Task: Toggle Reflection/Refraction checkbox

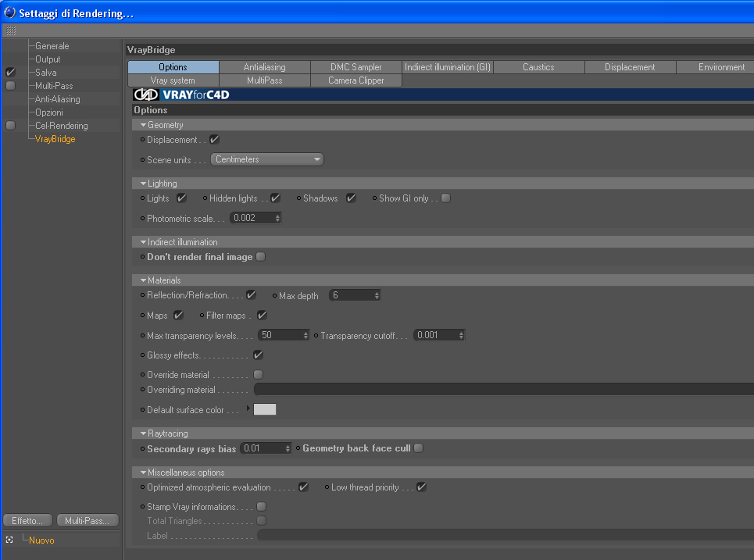Action: (x=251, y=295)
